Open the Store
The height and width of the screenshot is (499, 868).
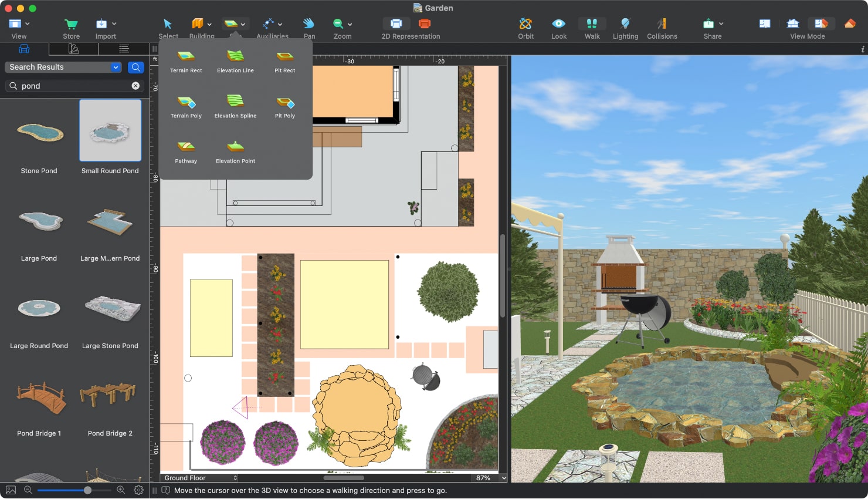[71, 28]
